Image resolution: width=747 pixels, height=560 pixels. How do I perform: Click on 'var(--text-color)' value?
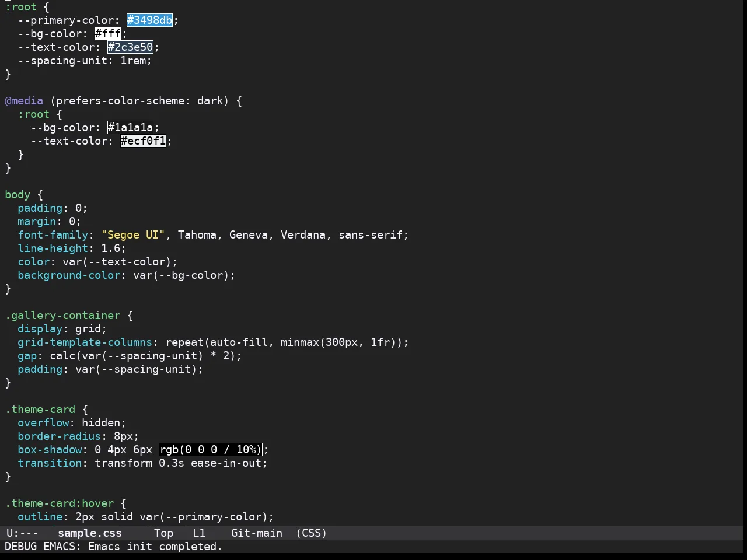[117, 262]
